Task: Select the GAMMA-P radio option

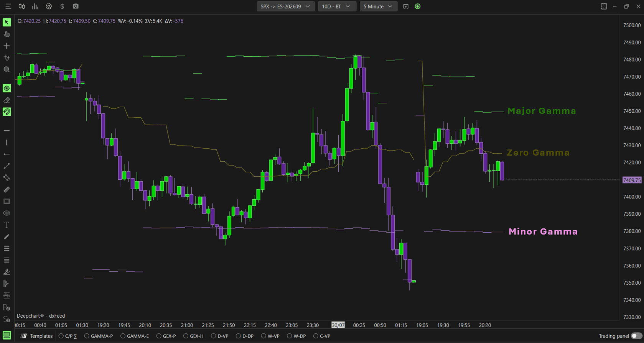Action: tap(99, 336)
